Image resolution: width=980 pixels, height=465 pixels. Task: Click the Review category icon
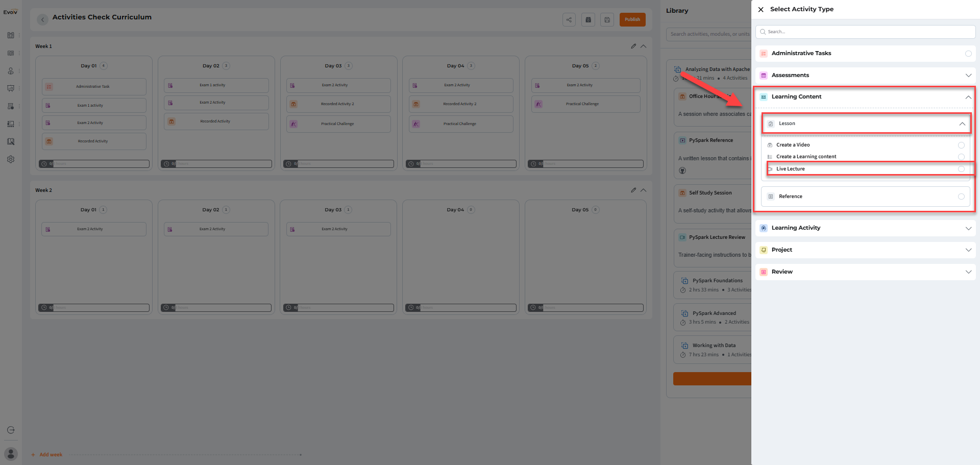click(x=764, y=272)
